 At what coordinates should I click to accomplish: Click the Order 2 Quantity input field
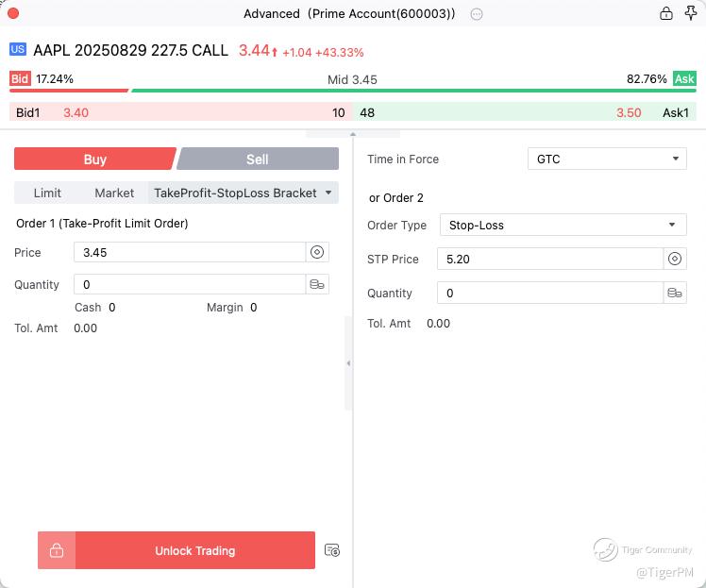(x=550, y=293)
